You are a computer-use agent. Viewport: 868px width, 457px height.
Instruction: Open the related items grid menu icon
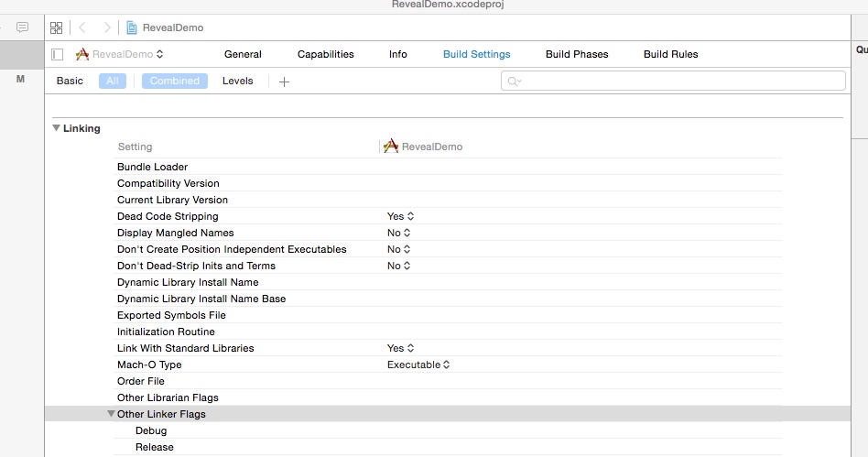coord(56,27)
